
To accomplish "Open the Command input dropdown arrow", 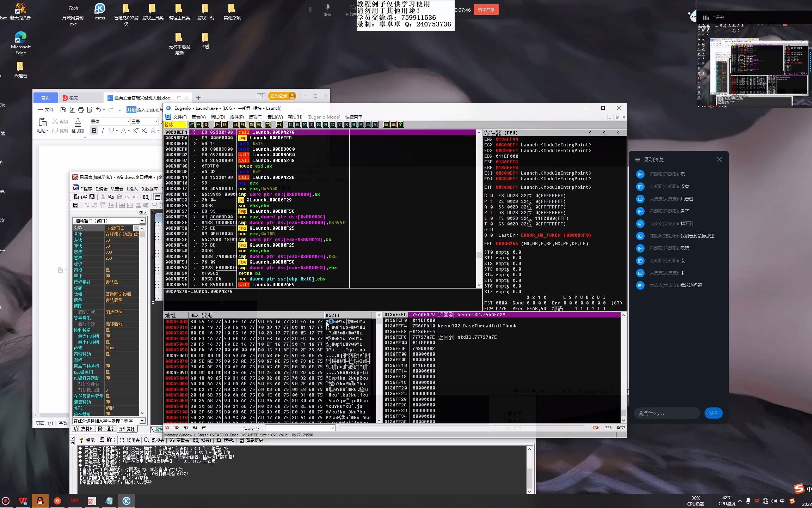I will coord(332,428).
